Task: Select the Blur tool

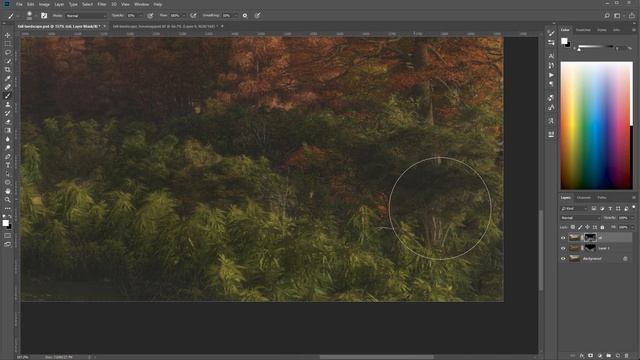Action: [x=7, y=139]
